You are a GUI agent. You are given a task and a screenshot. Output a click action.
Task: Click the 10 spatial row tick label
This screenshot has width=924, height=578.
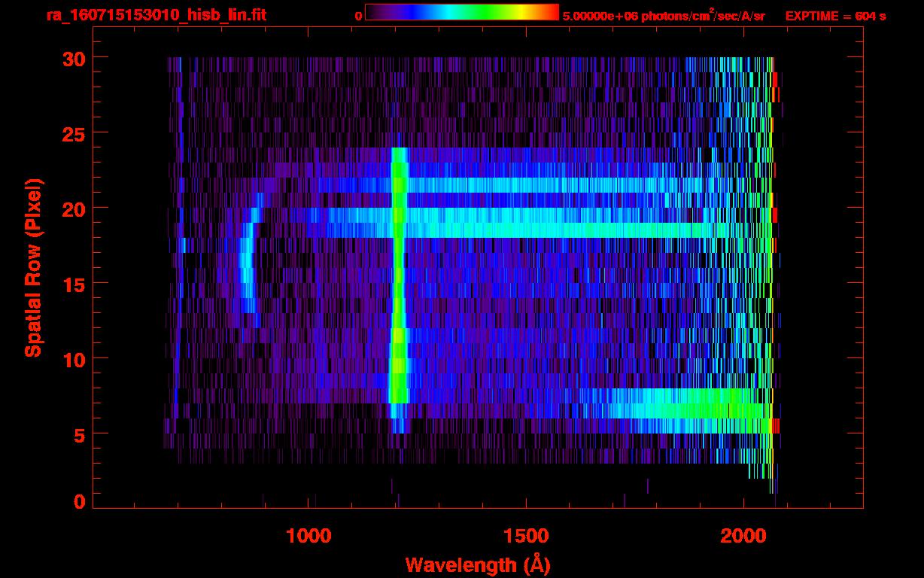click(x=73, y=359)
